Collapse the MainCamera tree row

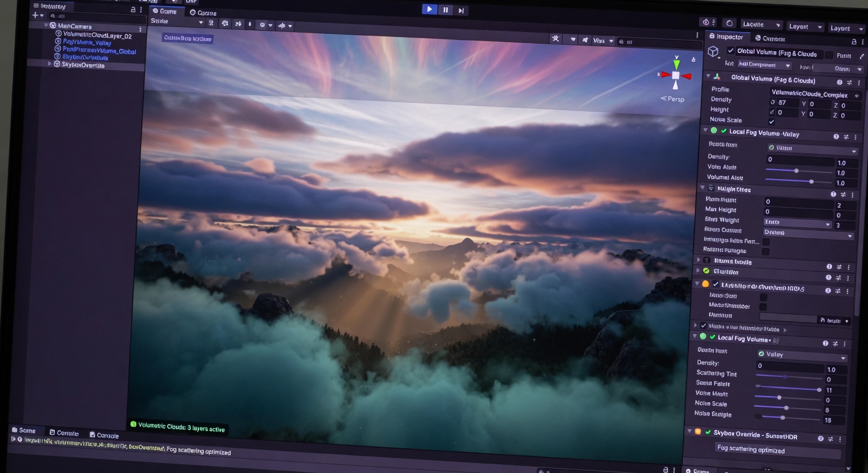point(46,26)
